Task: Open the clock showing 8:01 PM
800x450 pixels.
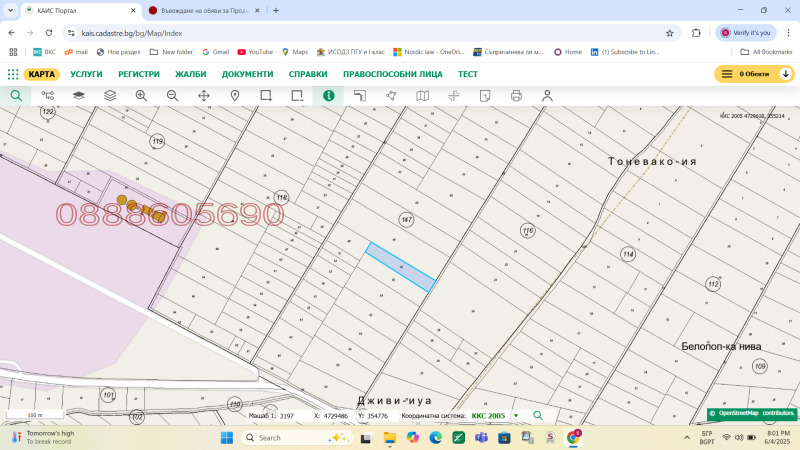Action: tap(778, 437)
